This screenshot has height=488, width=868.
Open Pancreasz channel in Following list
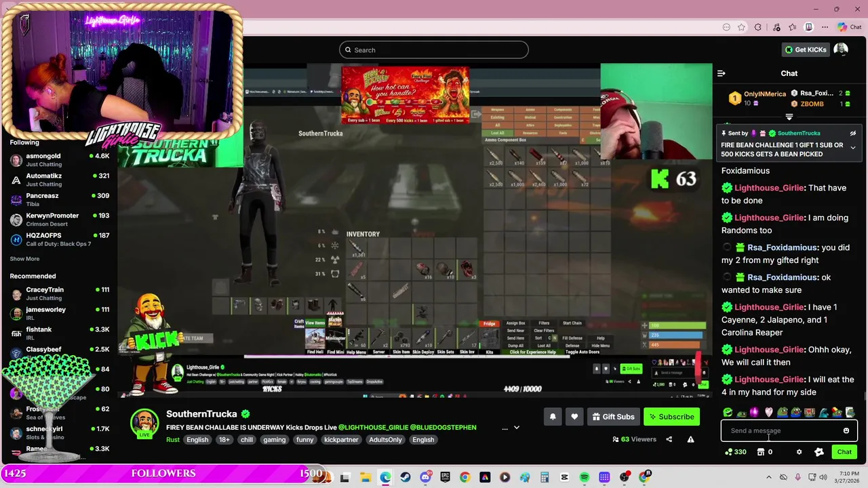(x=60, y=199)
